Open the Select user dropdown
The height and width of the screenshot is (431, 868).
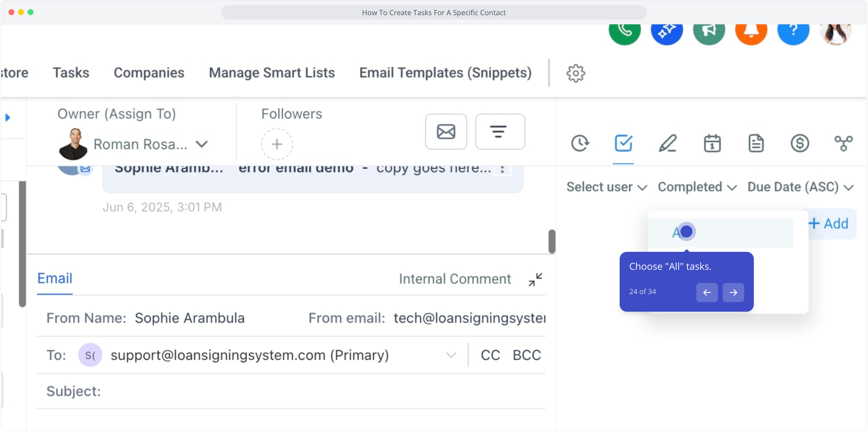[x=606, y=187]
